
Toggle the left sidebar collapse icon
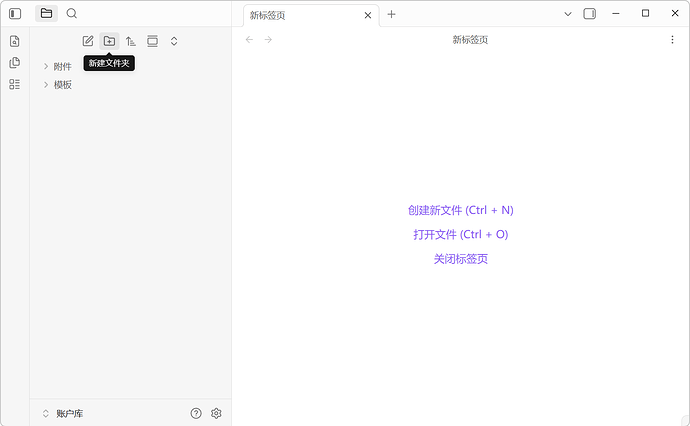[15, 14]
